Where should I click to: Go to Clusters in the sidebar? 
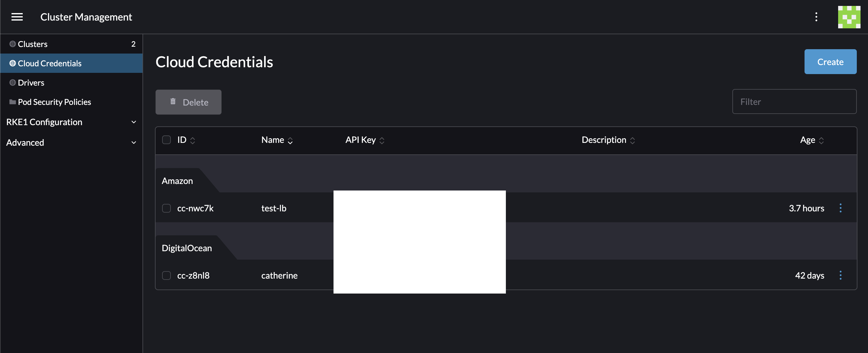[x=33, y=44]
